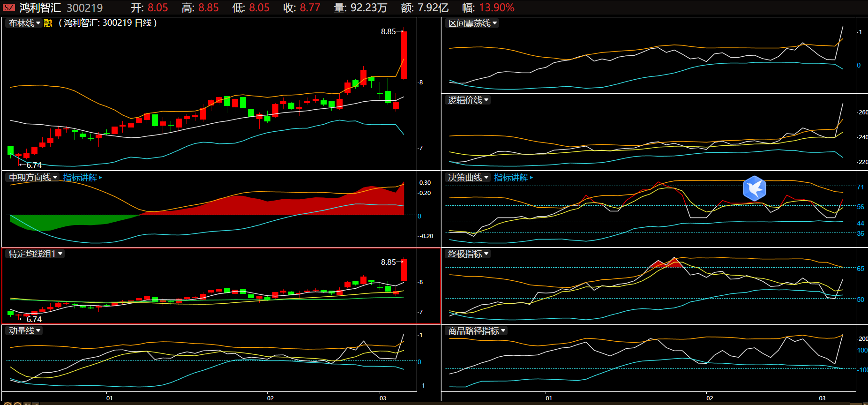This screenshot has height=405, width=868.
Task: Click the latest tall red candlestick in 布林线 chart
Action: [x=404, y=55]
